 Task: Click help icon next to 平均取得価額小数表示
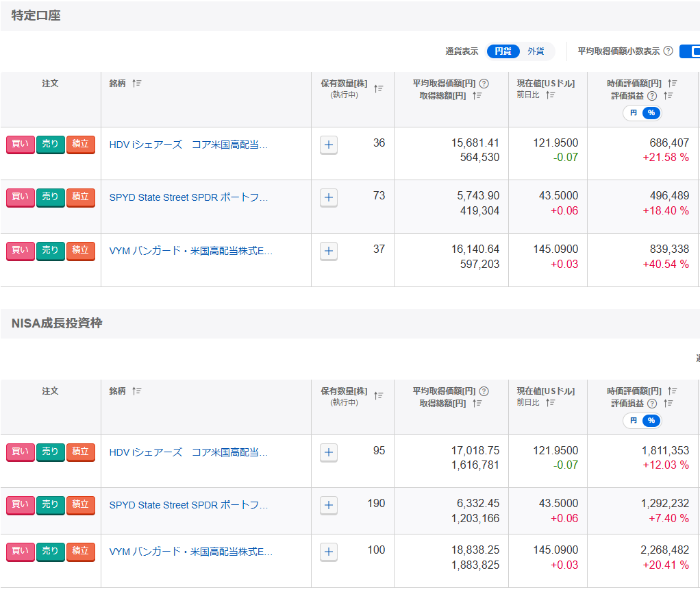coord(668,51)
